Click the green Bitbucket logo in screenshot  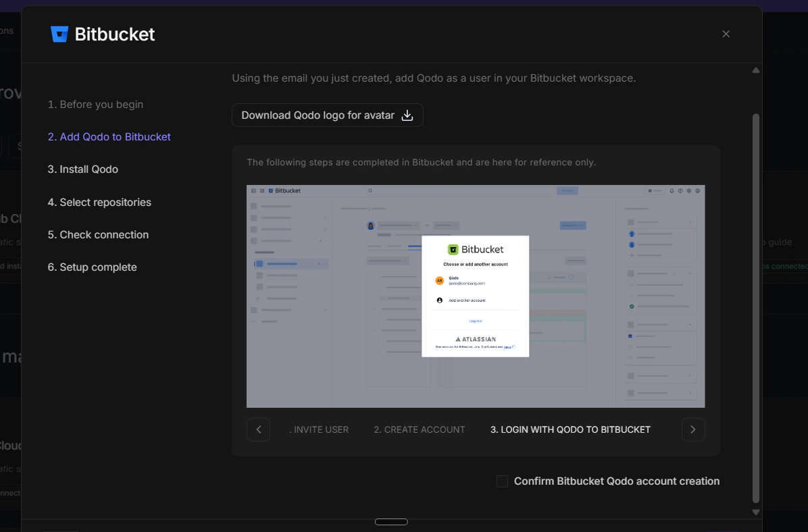pos(453,250)
